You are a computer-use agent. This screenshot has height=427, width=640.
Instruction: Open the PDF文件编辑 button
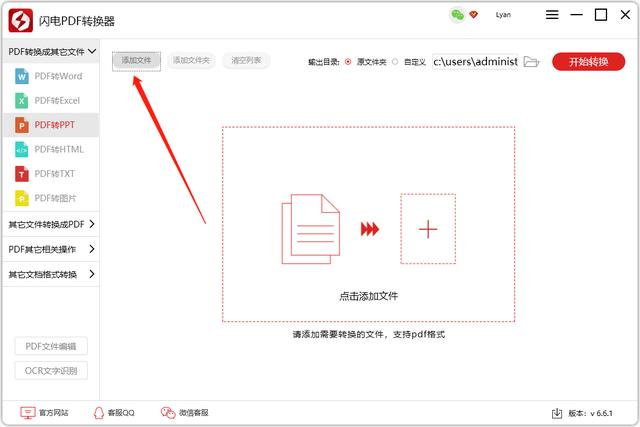[51, 346]
